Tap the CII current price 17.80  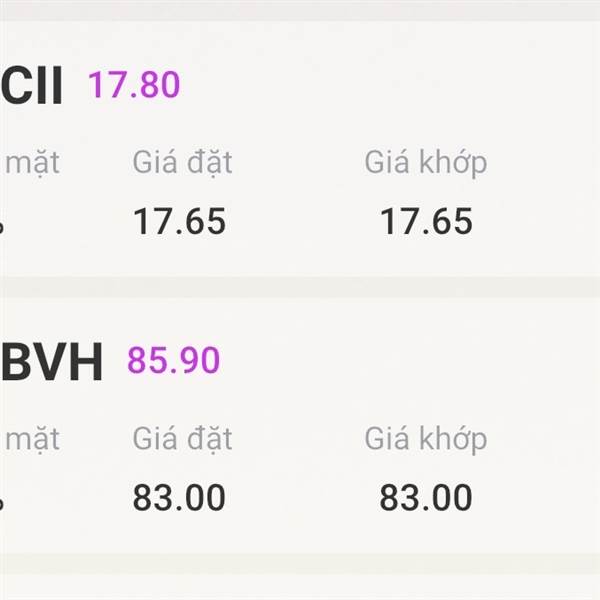tap(134, 85)
